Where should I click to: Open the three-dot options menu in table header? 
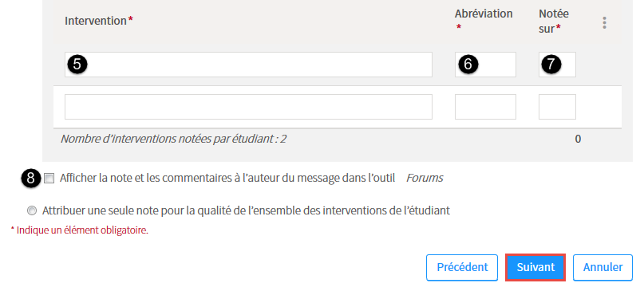tap(604, 22)
